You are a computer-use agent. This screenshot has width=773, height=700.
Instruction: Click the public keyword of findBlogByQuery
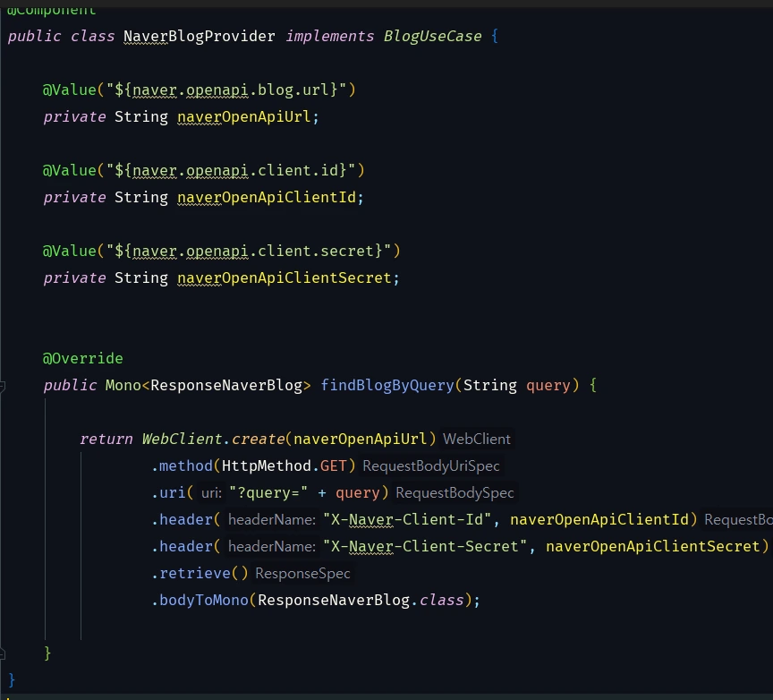pyautogui.click(x=70, y=385)
